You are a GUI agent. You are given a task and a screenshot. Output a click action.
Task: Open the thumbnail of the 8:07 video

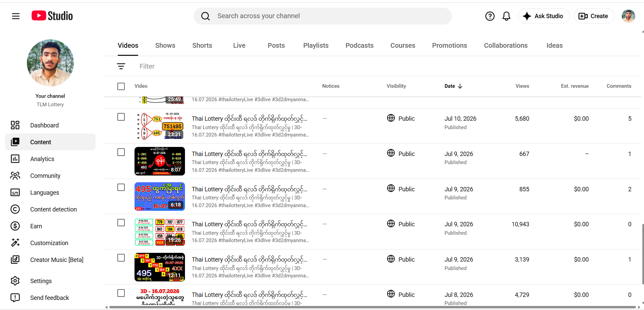[160, 161]
